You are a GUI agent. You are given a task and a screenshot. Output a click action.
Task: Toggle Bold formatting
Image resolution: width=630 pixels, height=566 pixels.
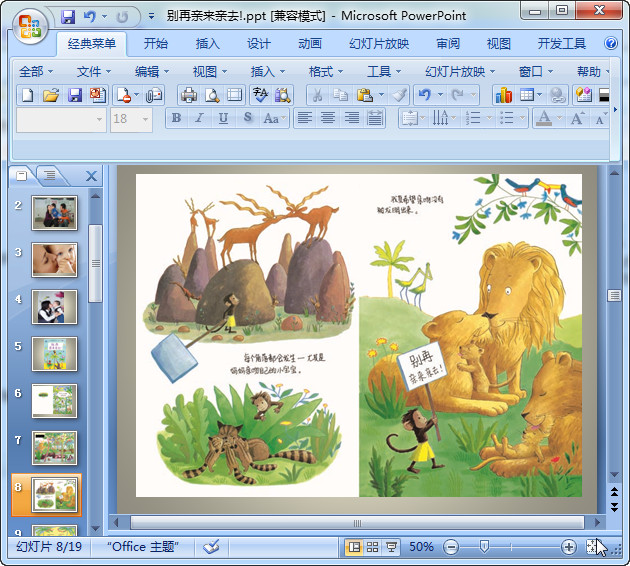[x=176, y=118]
